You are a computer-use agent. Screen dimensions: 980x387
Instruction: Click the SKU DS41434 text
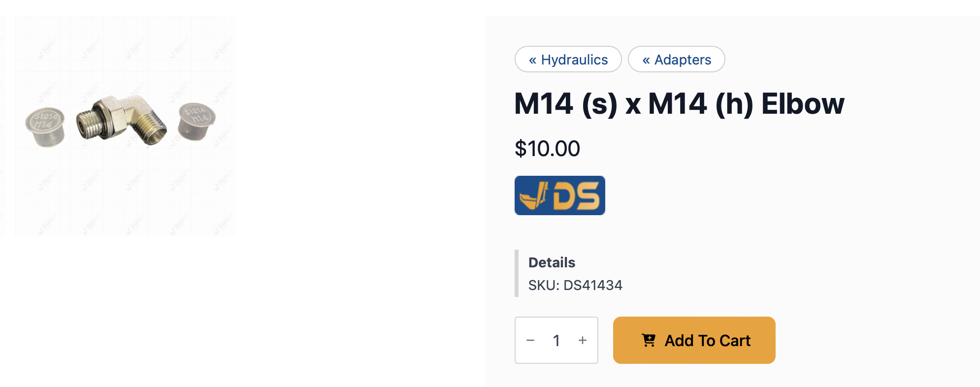tap(575, 285)
